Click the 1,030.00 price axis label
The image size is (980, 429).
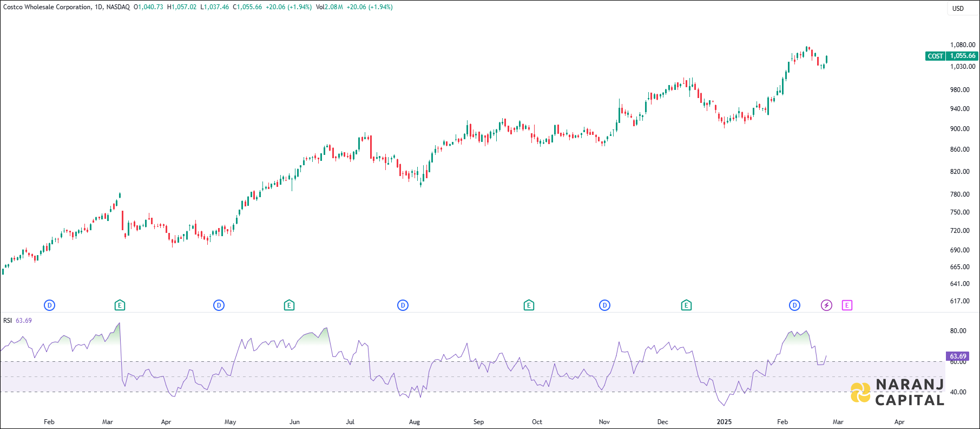(963, 67)
